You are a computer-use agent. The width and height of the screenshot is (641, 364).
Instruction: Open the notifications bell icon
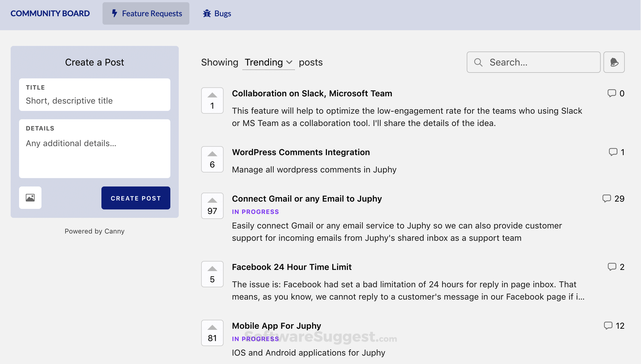click(x=614, y=62)
